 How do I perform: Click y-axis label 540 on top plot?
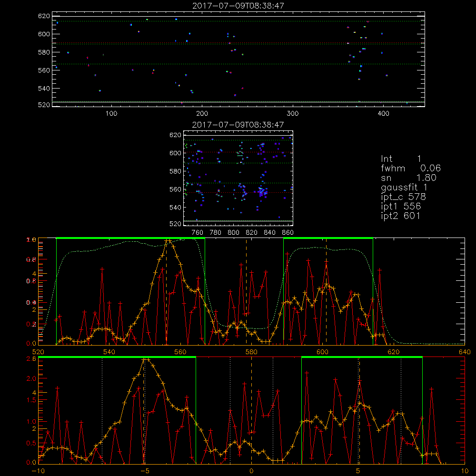[x=44, y=89]
